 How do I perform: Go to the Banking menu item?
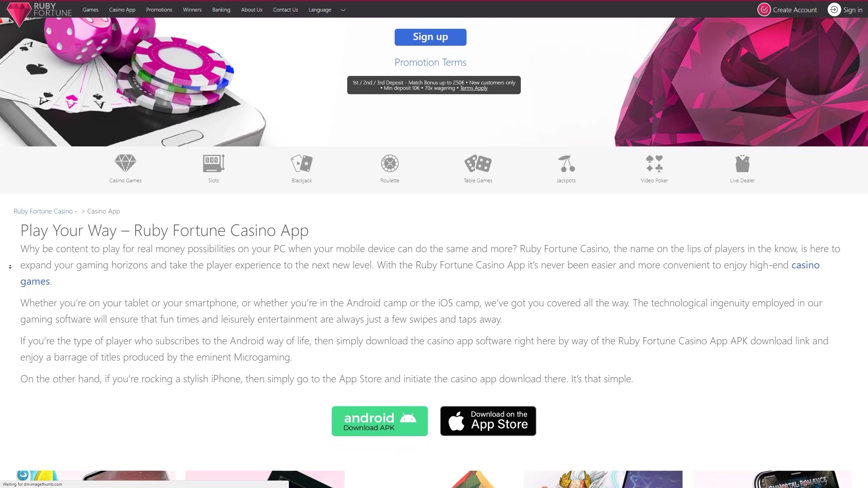(x=221, y=10)
